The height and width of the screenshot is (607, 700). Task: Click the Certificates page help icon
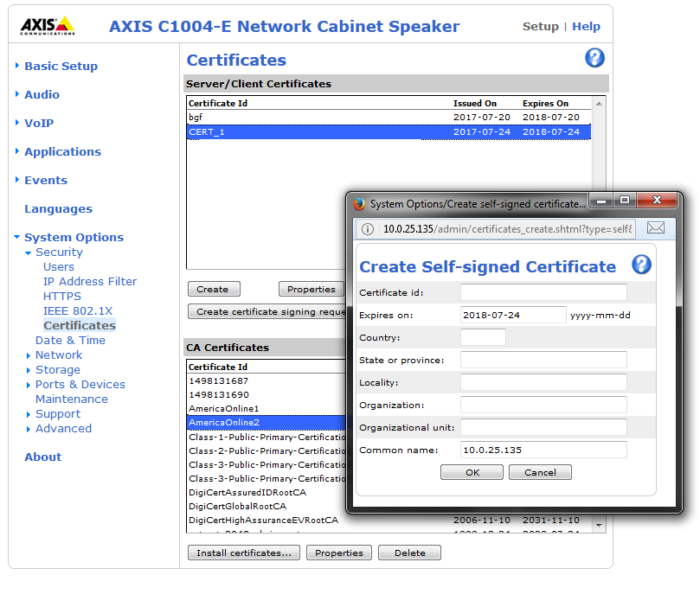pyautogui.click(x=594, y=58)
